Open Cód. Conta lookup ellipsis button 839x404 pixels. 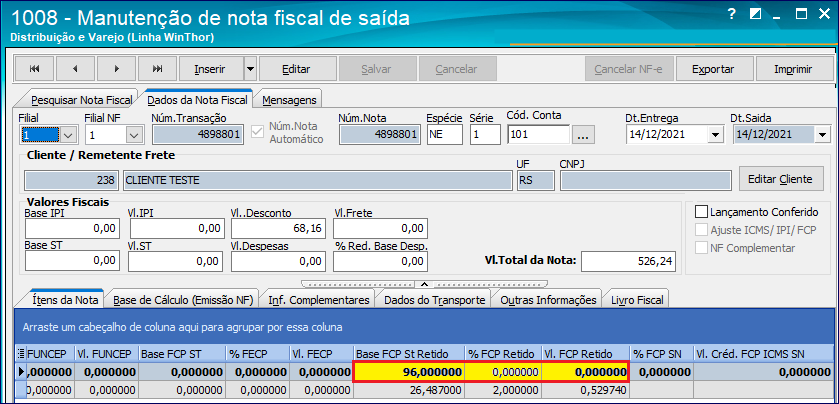pyautogui.click(x=583, y=135)
